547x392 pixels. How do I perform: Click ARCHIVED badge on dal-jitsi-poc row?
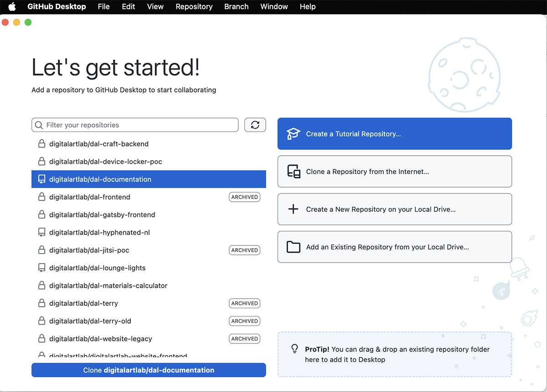point(244,250)
